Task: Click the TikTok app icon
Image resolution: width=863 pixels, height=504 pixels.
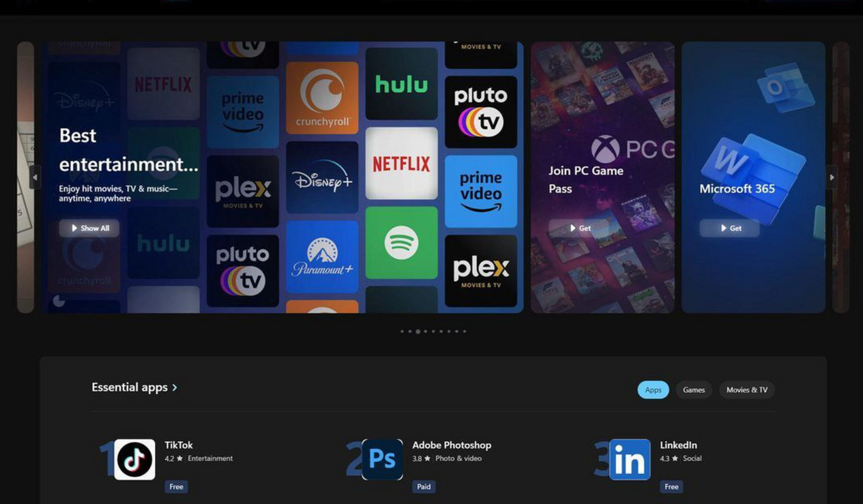Action: 134,459
